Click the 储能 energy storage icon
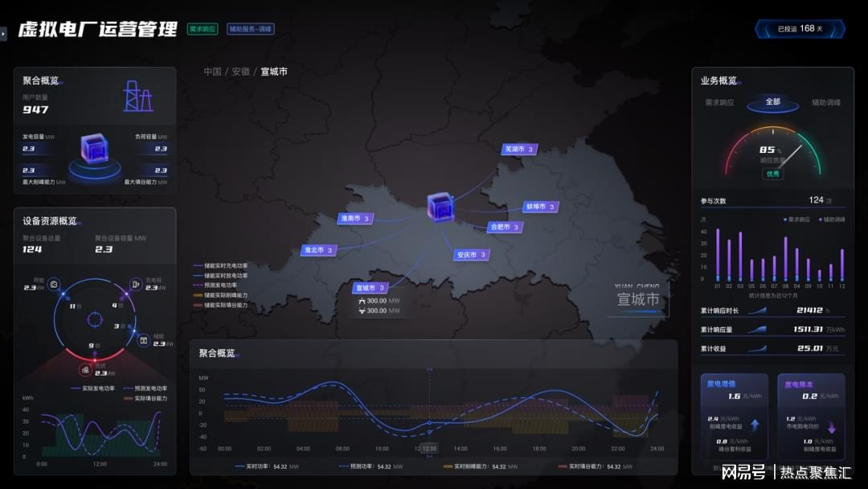 [x=145, y=340]
